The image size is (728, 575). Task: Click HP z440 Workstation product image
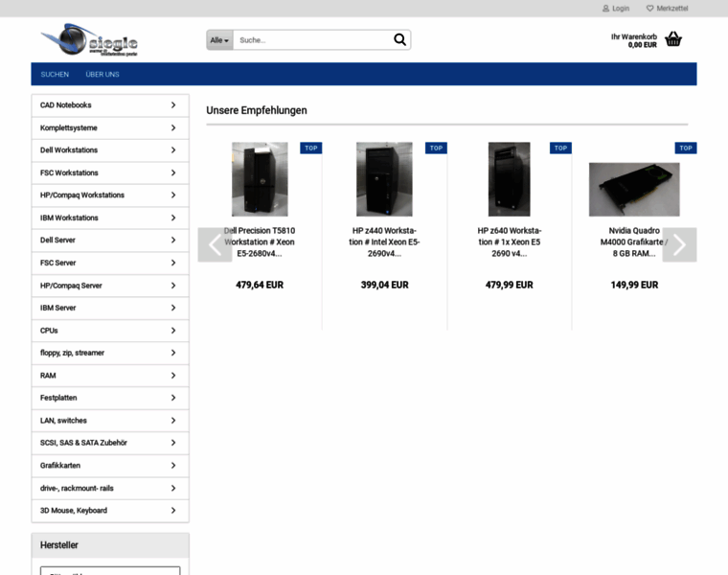point(384,179)
